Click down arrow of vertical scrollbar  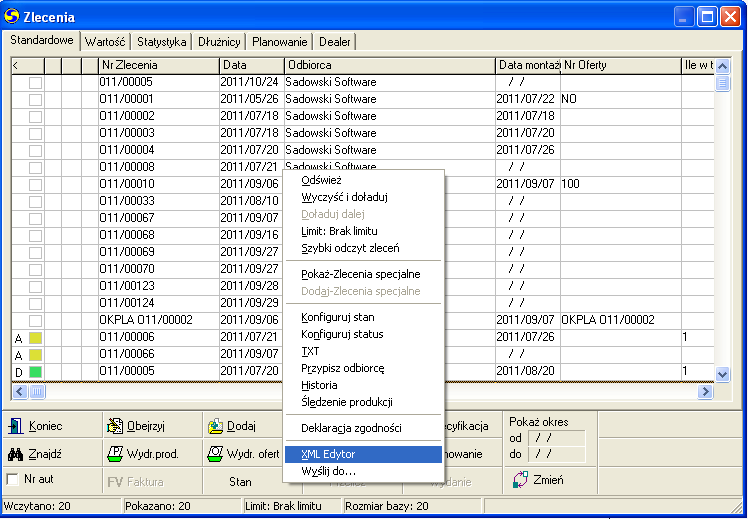point(722,374)
